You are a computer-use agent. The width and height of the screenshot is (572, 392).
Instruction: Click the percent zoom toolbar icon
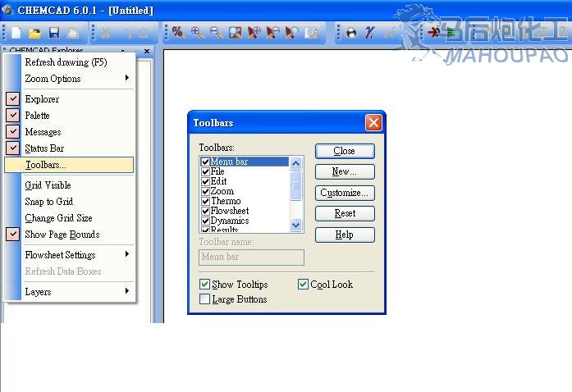pos(178,33)
